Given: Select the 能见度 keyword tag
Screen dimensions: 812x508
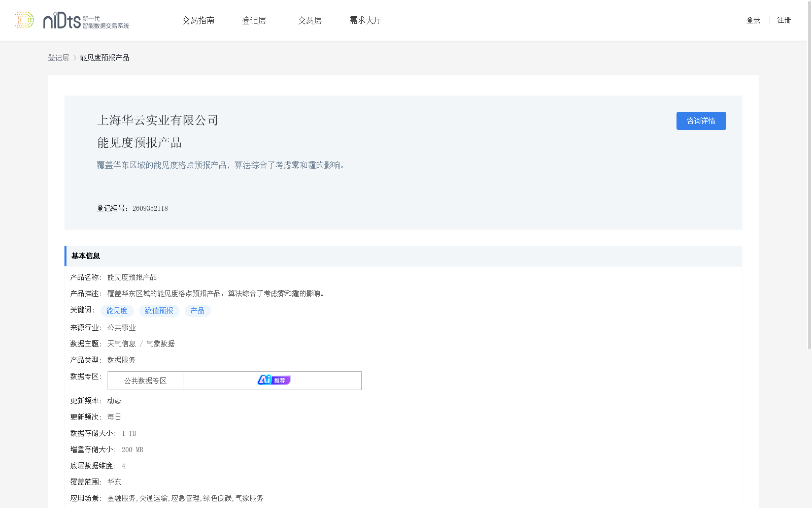Looking at the screenshot, I should click(117, 311).
